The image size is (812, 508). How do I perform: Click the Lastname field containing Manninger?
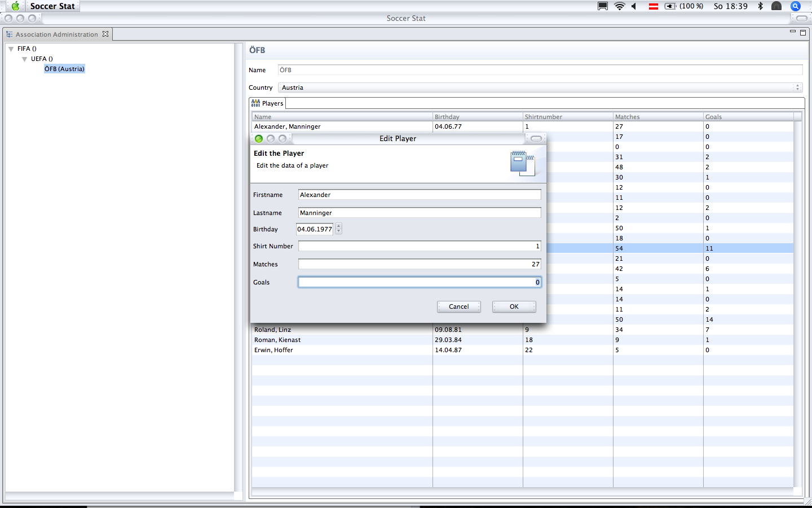click(420, 213)
